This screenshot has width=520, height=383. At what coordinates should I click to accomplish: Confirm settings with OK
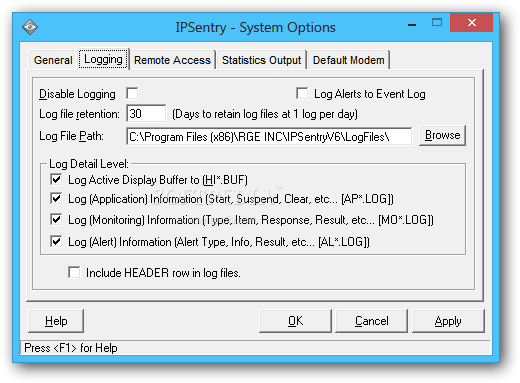(295, 321)
